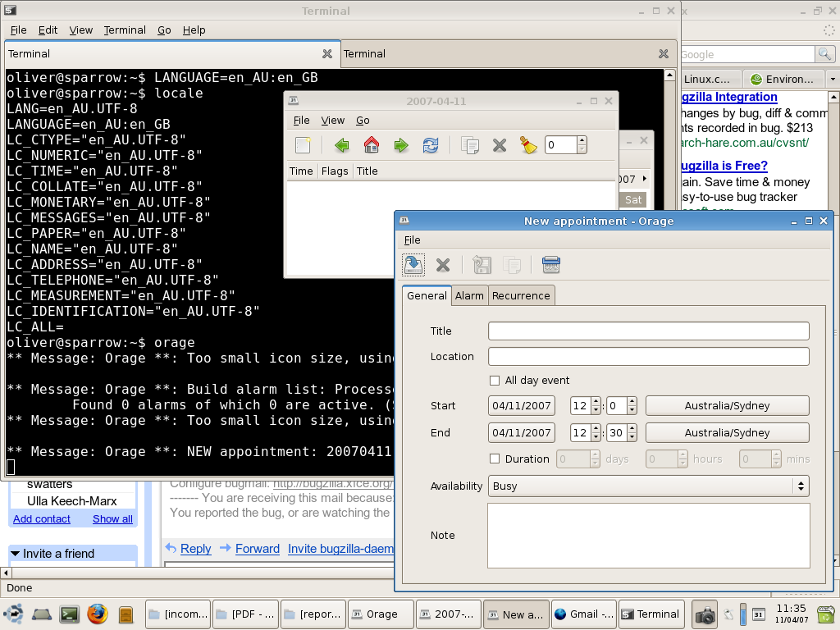Viewport: 840px width, 630px height.
Task: Enable the All day event checkbox
Action: tap(495, 381)
